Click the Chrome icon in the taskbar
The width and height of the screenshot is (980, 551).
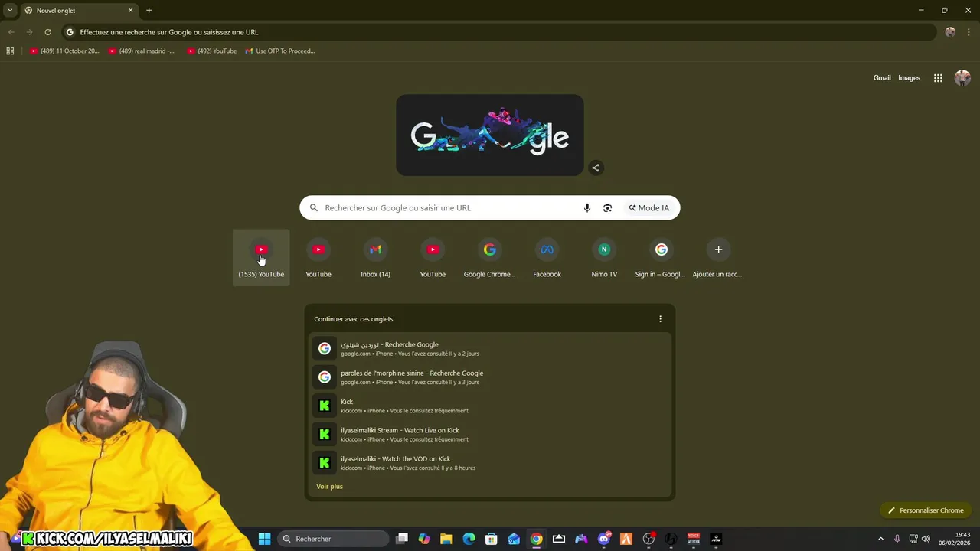coord(537,539)
